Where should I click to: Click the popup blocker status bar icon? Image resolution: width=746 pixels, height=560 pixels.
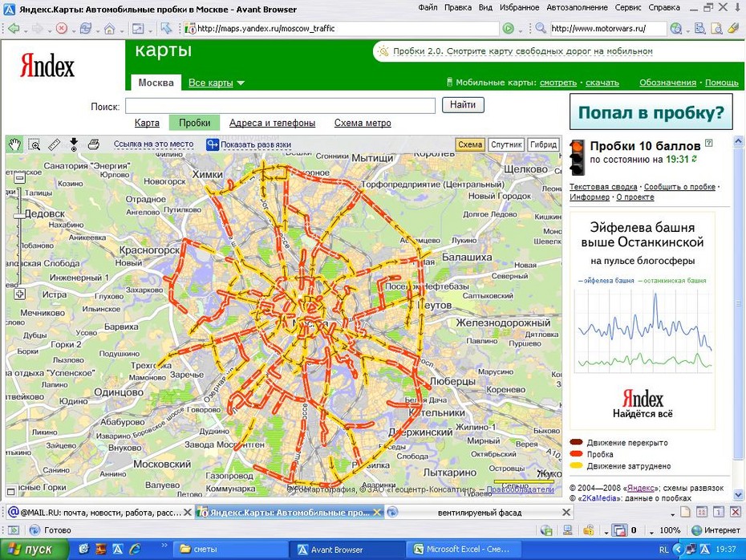[619, 530]
